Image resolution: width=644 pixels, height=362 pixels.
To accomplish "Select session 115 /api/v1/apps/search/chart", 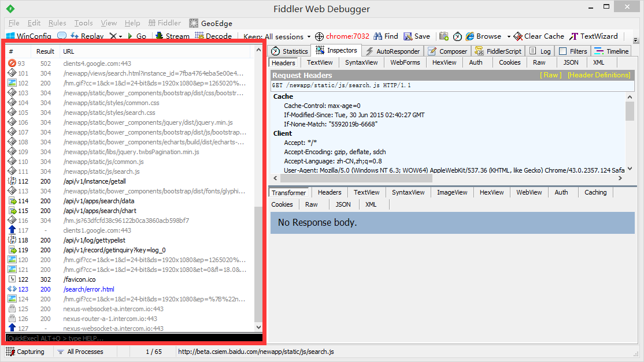I will 130,211.
